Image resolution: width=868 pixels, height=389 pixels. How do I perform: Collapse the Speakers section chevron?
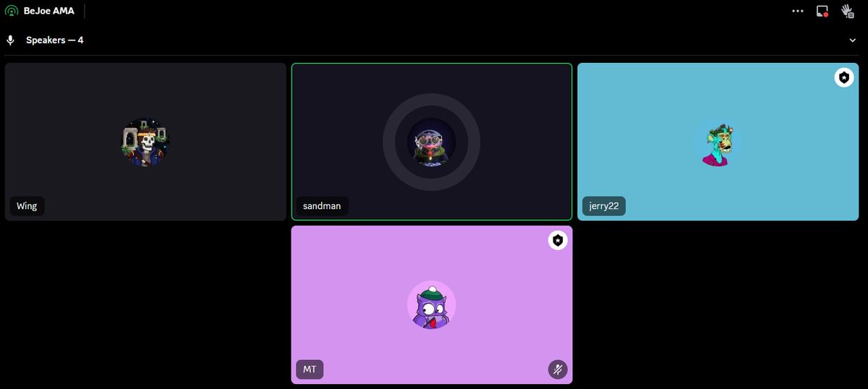[x=853, y=40]
